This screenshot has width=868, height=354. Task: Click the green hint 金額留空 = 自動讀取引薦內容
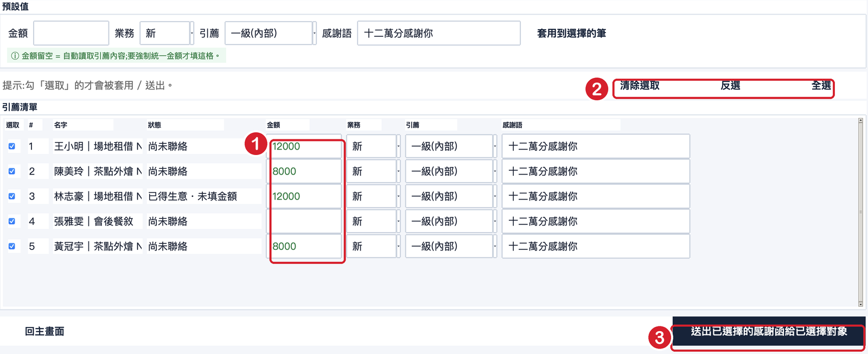tap(116, 56)
